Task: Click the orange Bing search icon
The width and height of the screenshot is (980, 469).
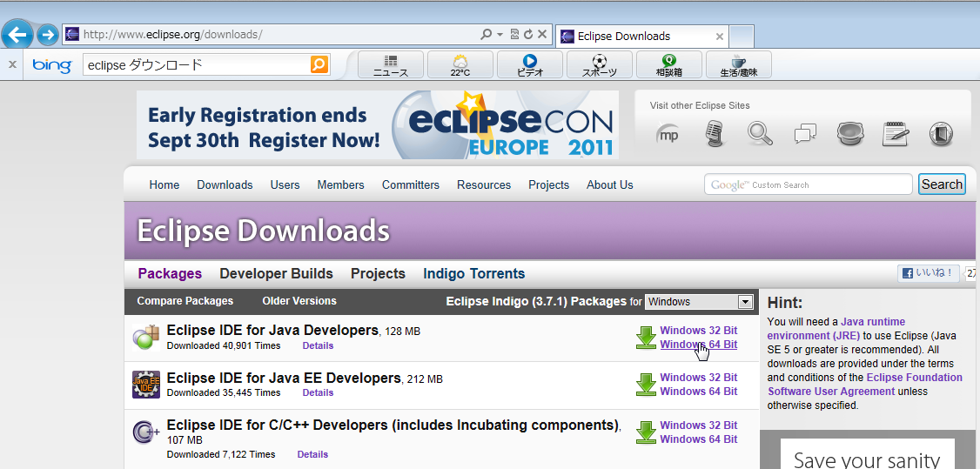Action: coord(319,64)
